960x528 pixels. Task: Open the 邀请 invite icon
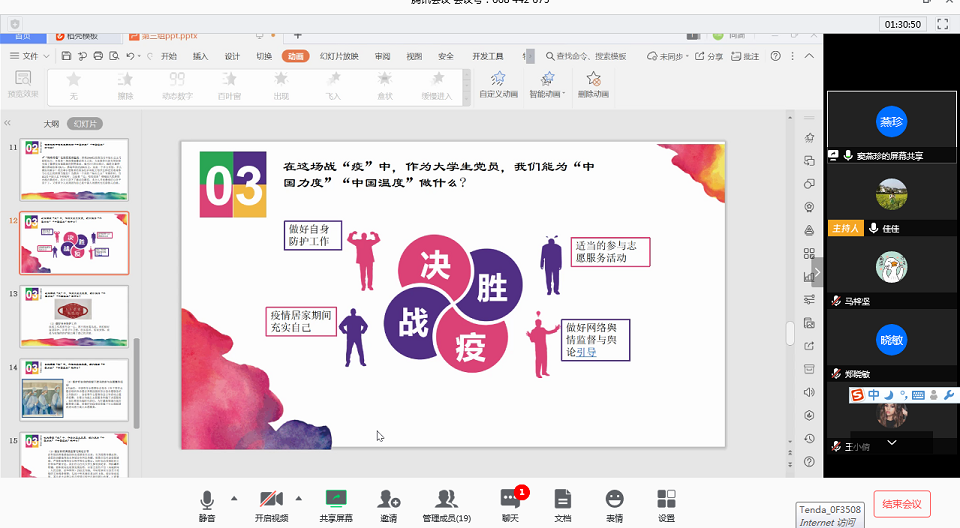[x=389, y=499]
